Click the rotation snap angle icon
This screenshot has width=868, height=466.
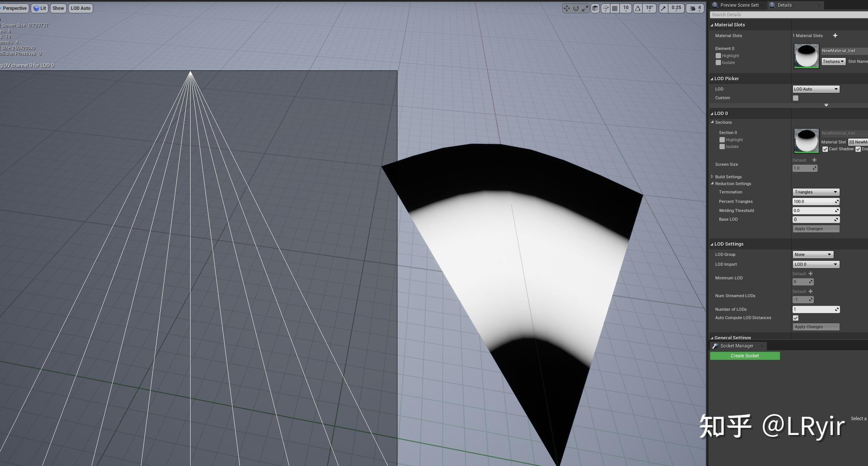point(637,8)
